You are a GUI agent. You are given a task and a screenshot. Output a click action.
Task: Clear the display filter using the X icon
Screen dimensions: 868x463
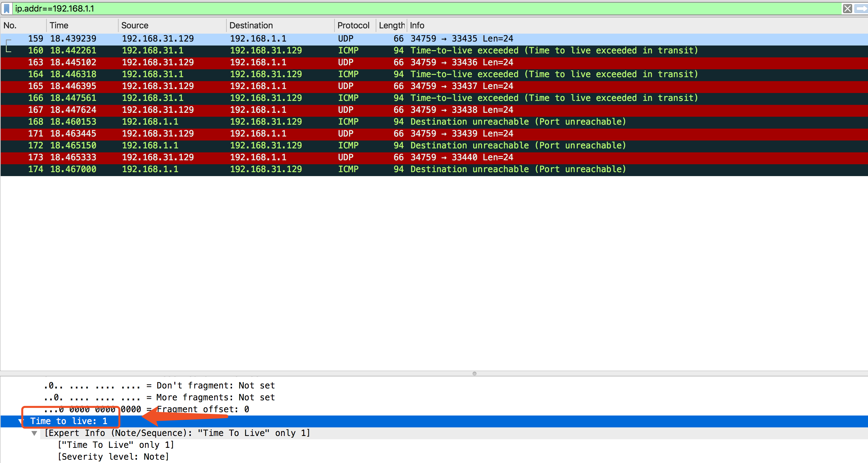click(x=848, y=9)
